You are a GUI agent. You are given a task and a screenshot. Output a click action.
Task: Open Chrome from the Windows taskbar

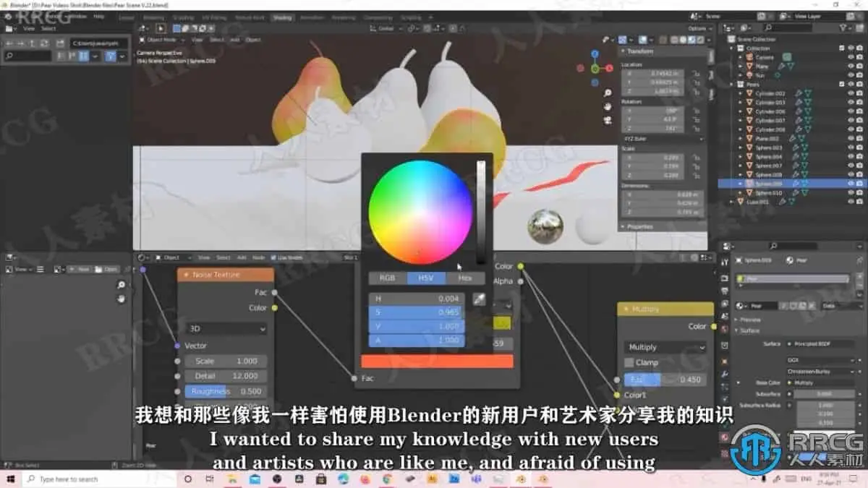pyautogui.click(x=387, y=479)
